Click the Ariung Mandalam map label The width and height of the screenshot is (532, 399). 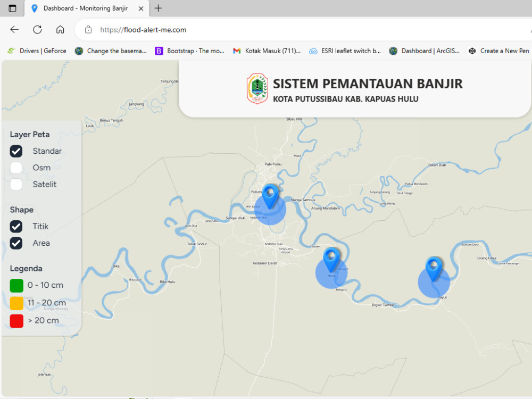click(x=326, y=208)
